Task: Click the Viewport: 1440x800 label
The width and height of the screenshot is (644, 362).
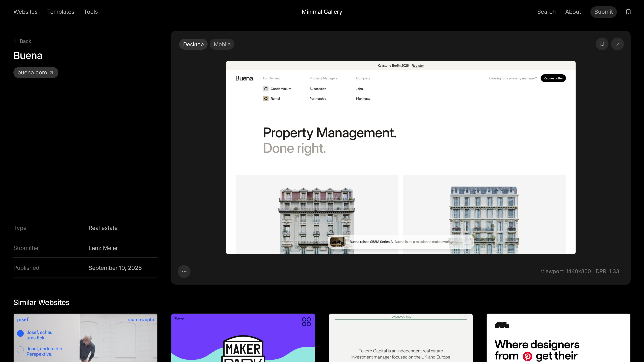Action: pyautogui.click(x=566, y=271)
